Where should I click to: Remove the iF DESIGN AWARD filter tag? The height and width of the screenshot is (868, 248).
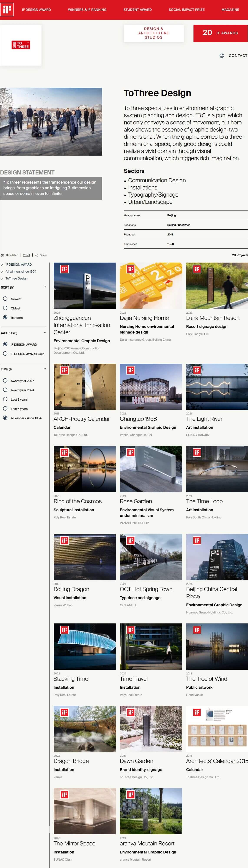point(2,265)
